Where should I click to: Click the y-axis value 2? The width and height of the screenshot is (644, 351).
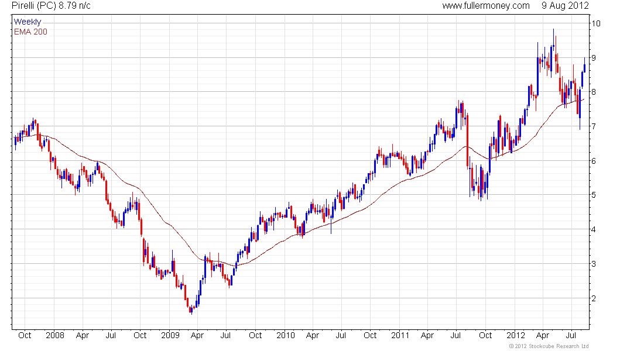594,298
